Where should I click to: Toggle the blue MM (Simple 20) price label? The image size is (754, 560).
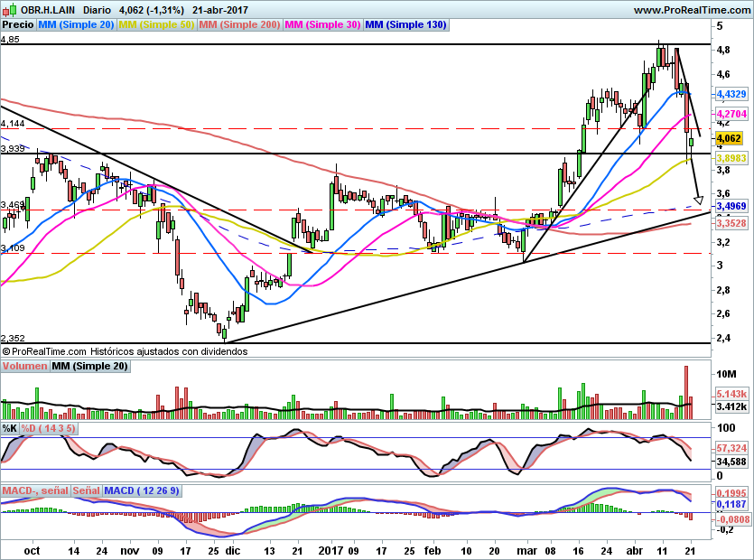pyautogui.click(x=76, y=25)
